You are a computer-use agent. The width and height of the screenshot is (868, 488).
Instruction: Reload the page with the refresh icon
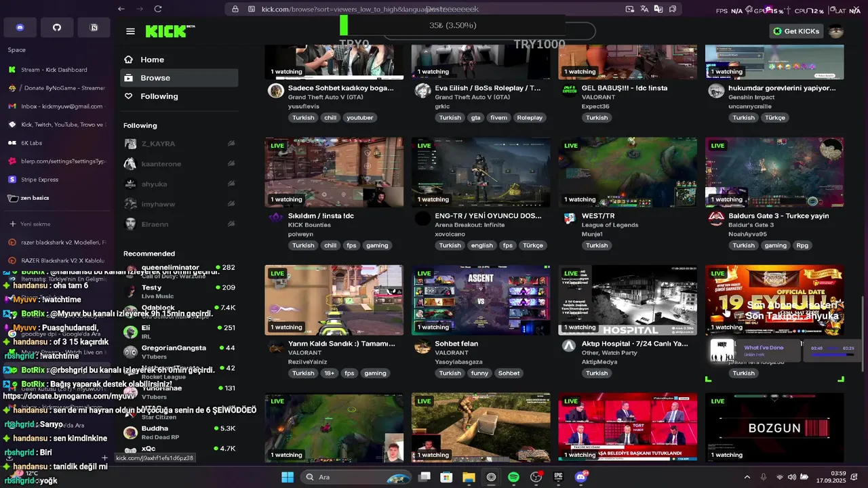158,9
